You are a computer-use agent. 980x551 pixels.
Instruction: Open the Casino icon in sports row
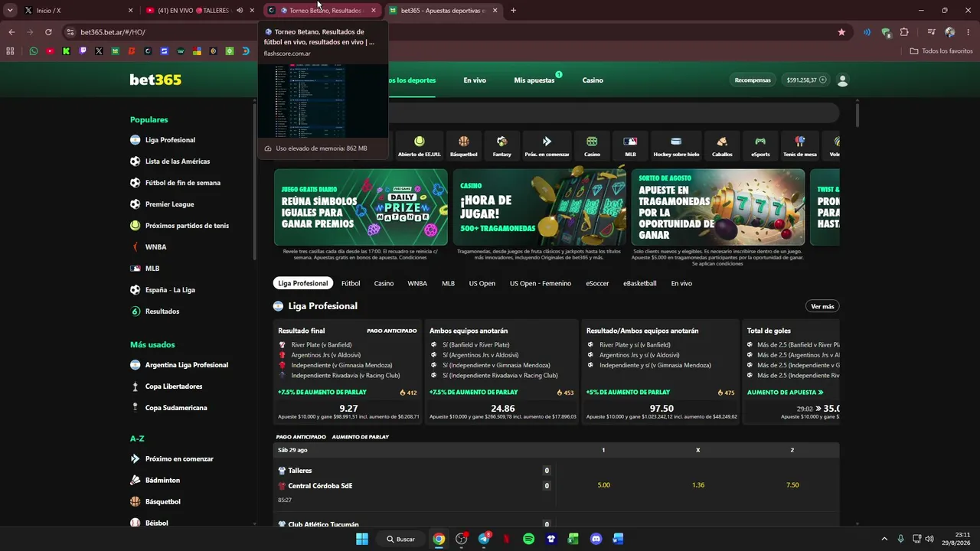coord(592,145)
